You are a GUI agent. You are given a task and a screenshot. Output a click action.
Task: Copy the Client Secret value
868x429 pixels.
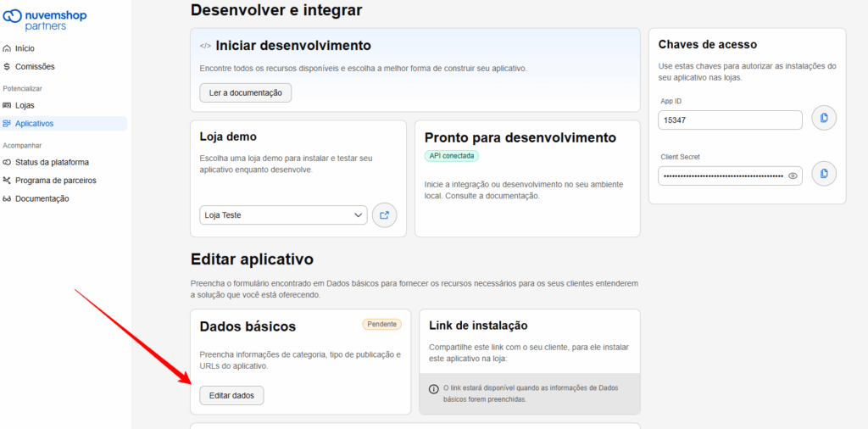(x=823, y=175)
